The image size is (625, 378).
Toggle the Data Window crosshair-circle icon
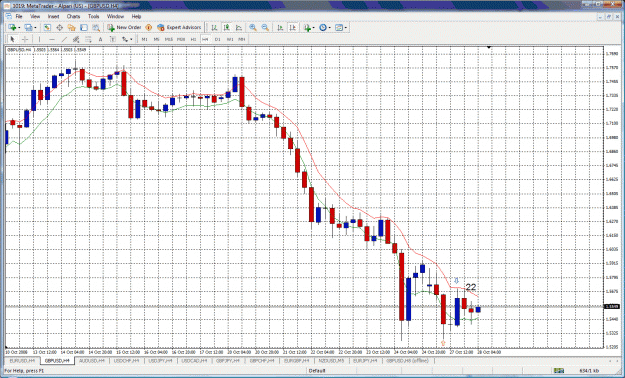click(59, 28)
